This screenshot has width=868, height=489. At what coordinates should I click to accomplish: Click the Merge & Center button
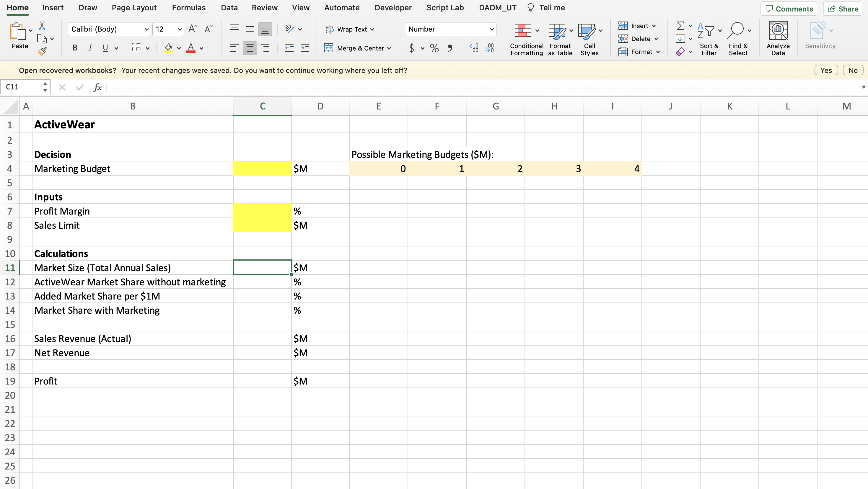pos(357,48)
